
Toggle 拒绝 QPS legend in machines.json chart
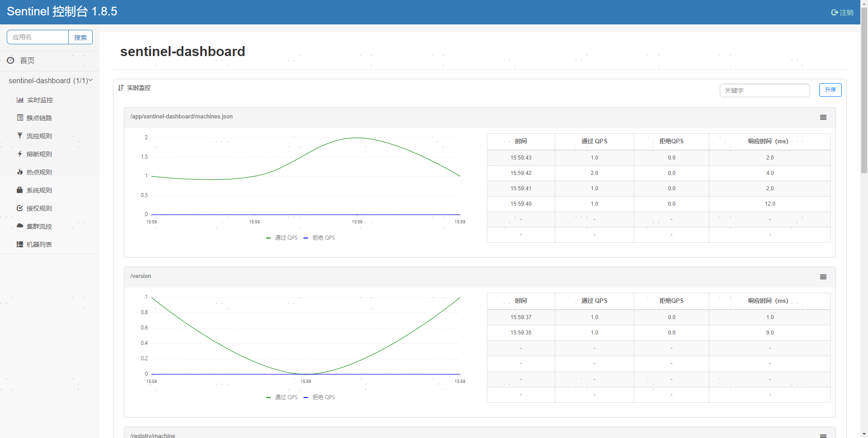(319, 238)
